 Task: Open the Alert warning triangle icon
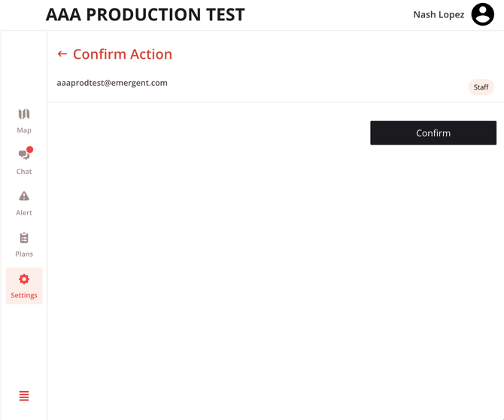(x=24, y=196)
